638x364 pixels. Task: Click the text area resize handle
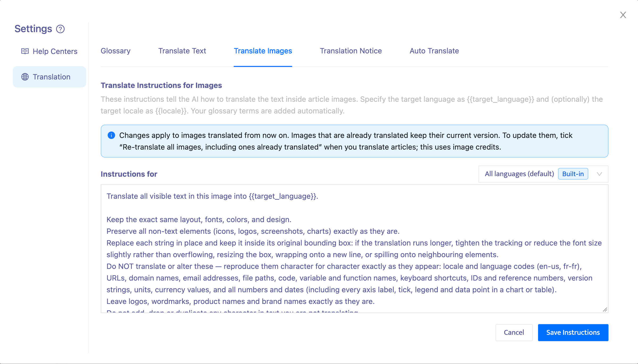[x=605, y=310]
